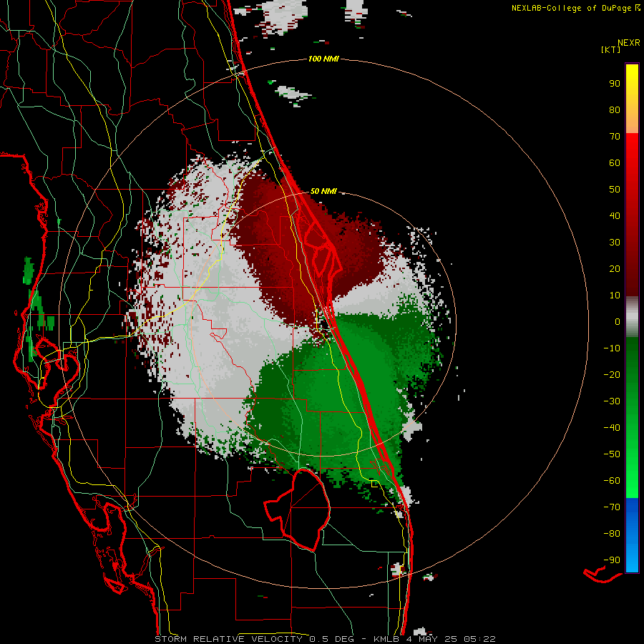This screenshot has width=644, height=644.
Task: Click the -50 value on velocity scale
Action: click(612, 454)
